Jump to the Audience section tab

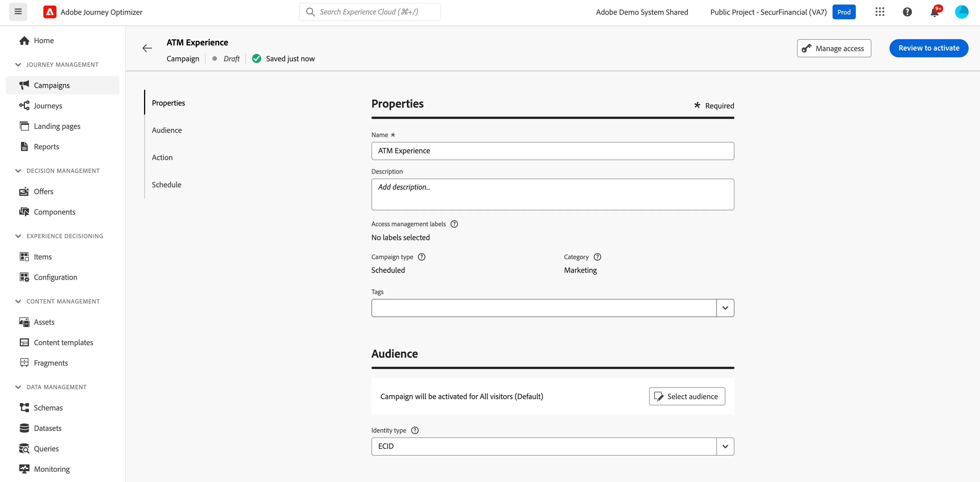click(167, 130)
